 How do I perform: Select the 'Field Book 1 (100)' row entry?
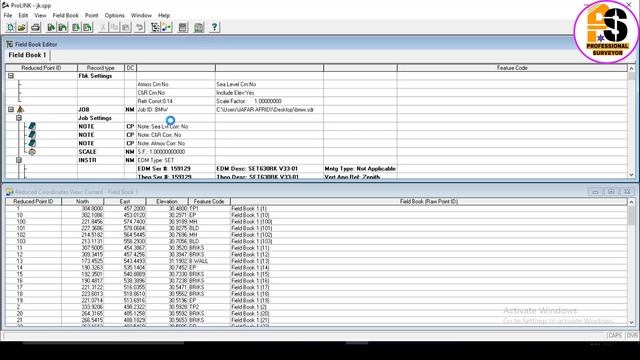click(252, 222)
